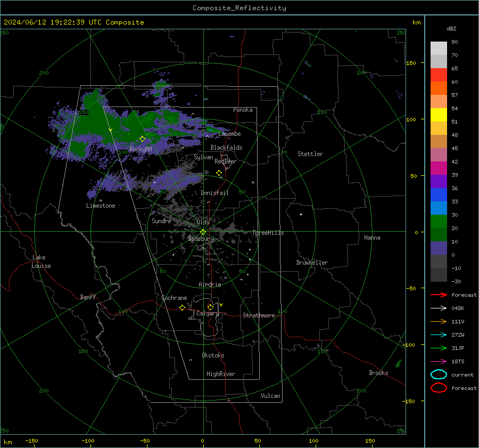Viewport: 479px width, 448px height.
Task: Click the small green echo near the right edge east of Brooks
Action: (x=399, y=363)
